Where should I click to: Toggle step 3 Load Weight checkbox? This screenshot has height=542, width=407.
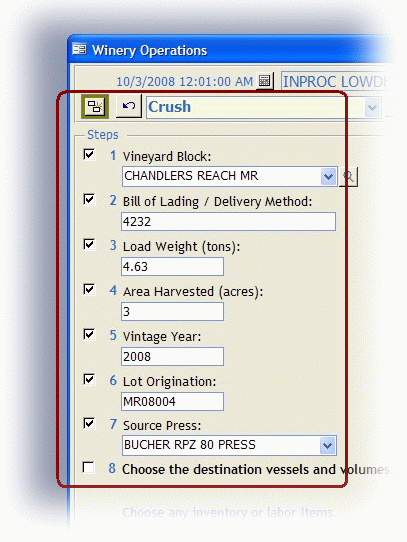89,244
